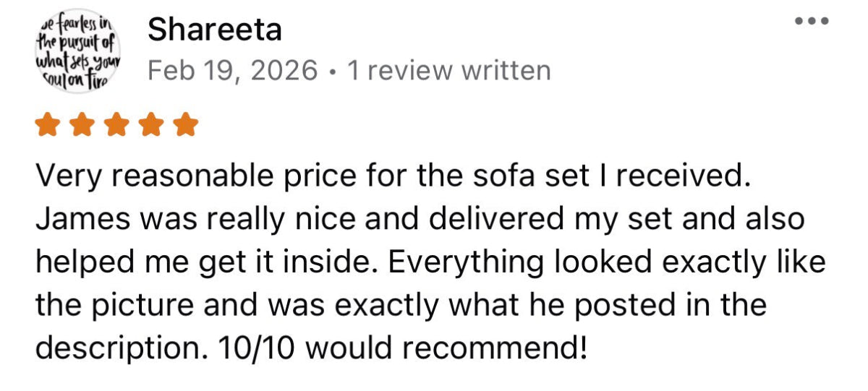The width and height of the screenshot is (868, 391).
Task: Click the first orange rating star
Action: (48, 126)
